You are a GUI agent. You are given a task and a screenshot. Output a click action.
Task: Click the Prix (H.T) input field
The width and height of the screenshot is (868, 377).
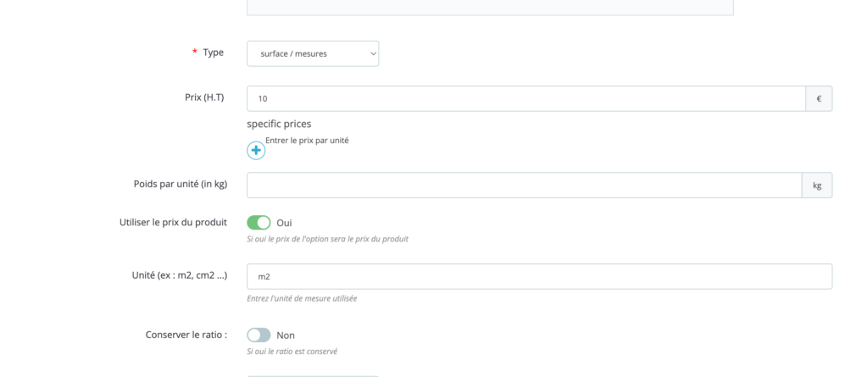click(x=526, y=99)
